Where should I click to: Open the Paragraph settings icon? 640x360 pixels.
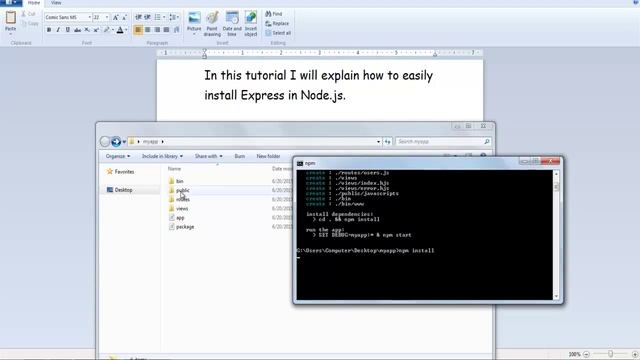click(x=176, y=30)
